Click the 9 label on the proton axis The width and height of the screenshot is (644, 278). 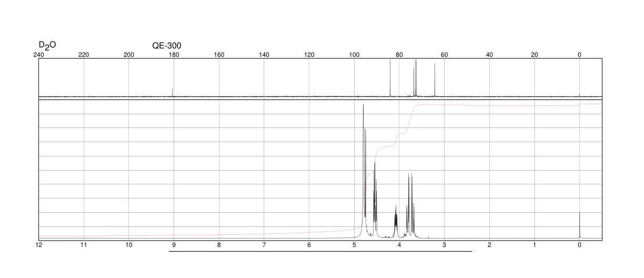point(174,245)
